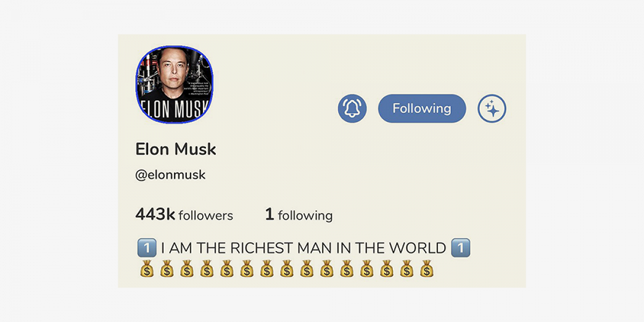Select the Elon Musk display name

175,149
